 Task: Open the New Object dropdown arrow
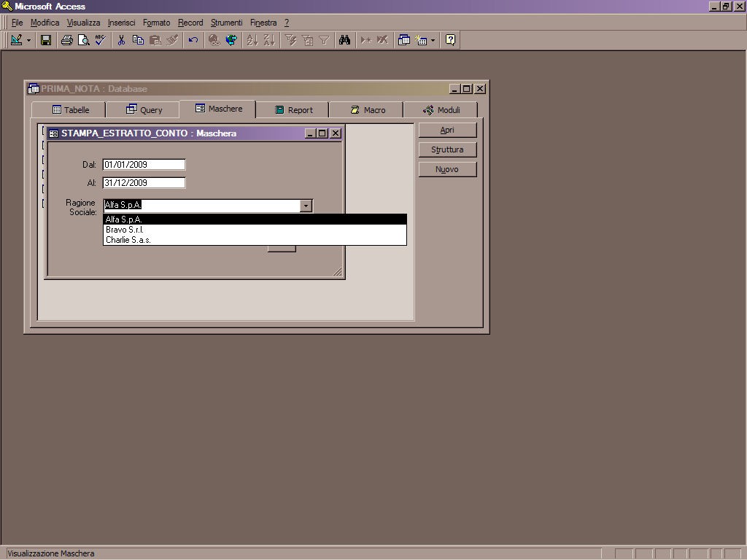coord(433,40)
